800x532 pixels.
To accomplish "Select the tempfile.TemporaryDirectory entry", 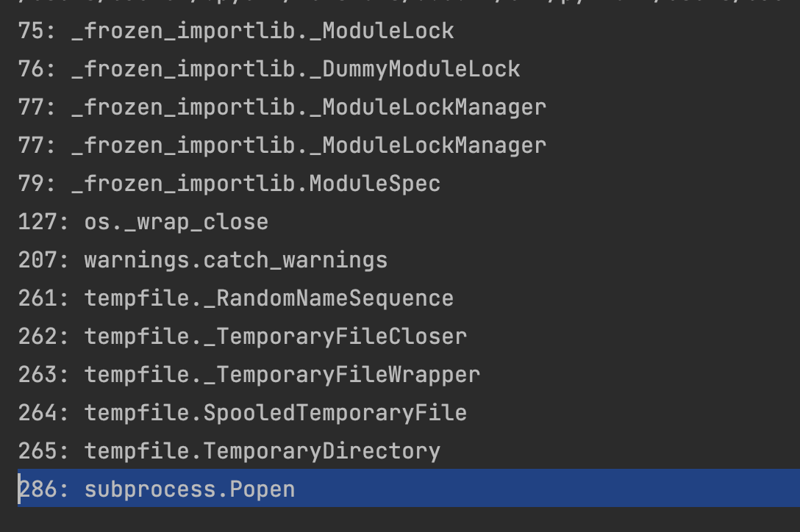I will tap(262, 451).
